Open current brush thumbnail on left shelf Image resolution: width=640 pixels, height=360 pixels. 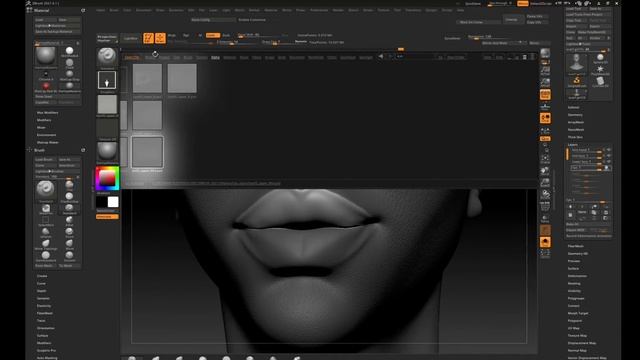point(107,56)
